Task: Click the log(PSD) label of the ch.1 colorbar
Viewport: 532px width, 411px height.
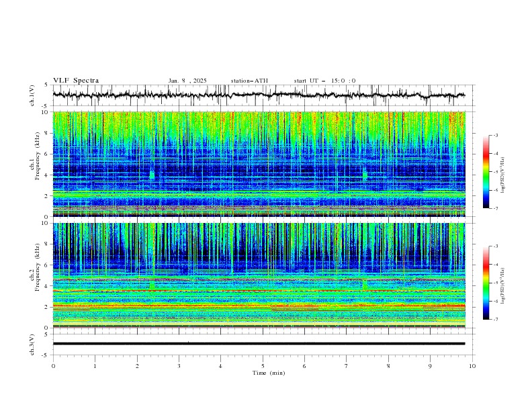Action: 503,175
